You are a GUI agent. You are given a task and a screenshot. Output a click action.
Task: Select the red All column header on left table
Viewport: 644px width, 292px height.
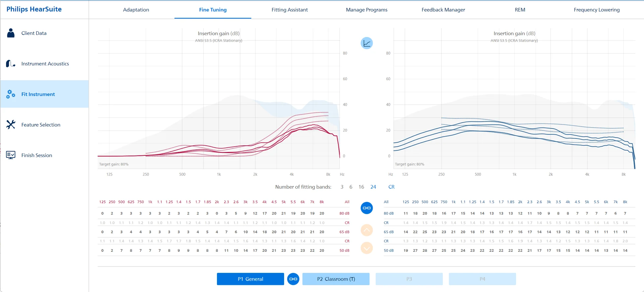[x=347, y=202]
